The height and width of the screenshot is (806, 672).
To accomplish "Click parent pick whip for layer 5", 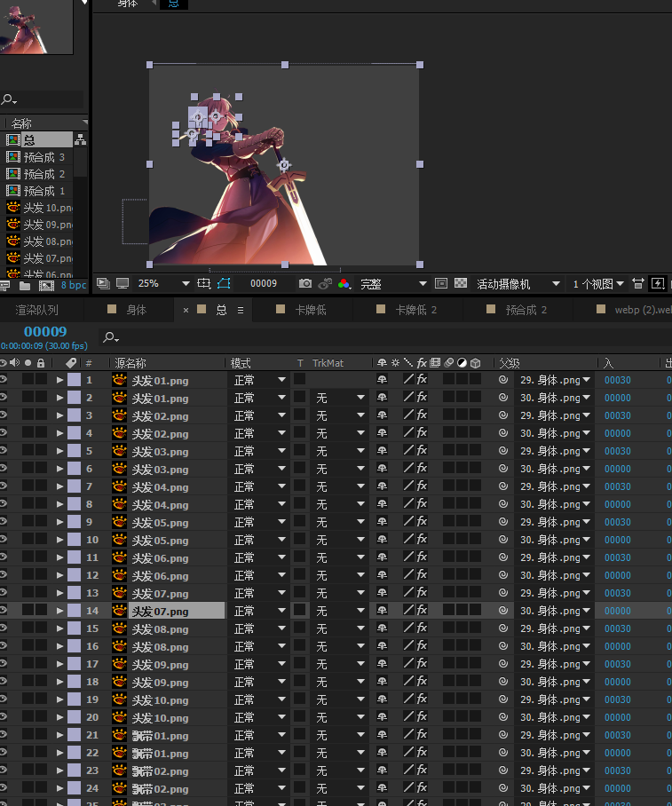I will pos(503,451).
